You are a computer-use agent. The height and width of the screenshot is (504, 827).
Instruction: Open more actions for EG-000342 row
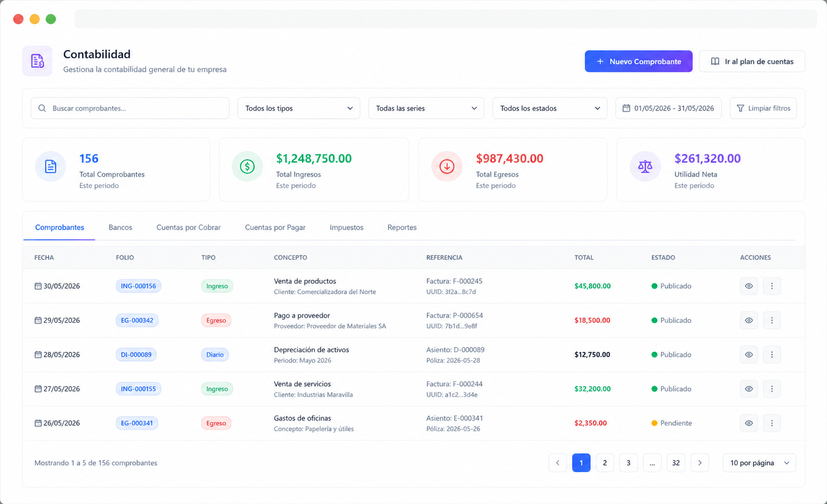tap(771, 320)
